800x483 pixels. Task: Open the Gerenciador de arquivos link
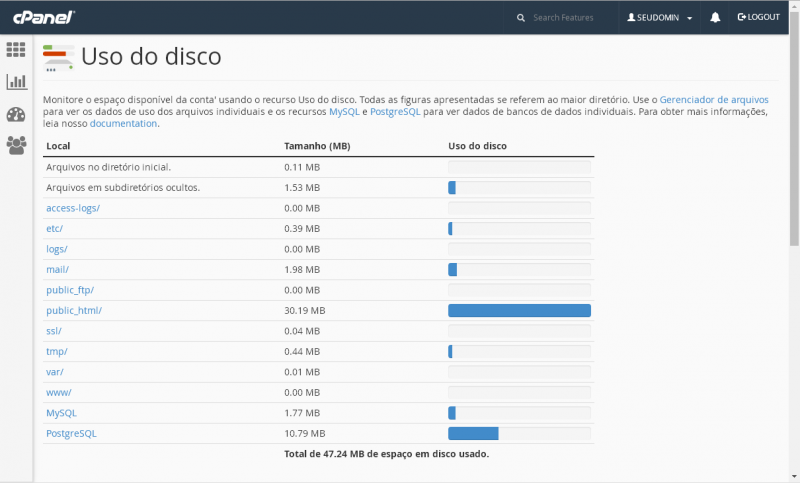tap(714, 99)
